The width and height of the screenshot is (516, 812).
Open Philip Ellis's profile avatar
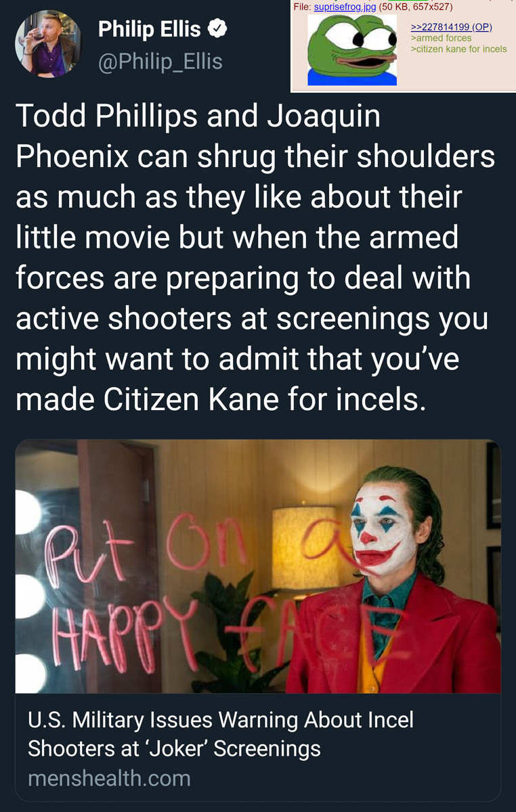pos(48,44)
